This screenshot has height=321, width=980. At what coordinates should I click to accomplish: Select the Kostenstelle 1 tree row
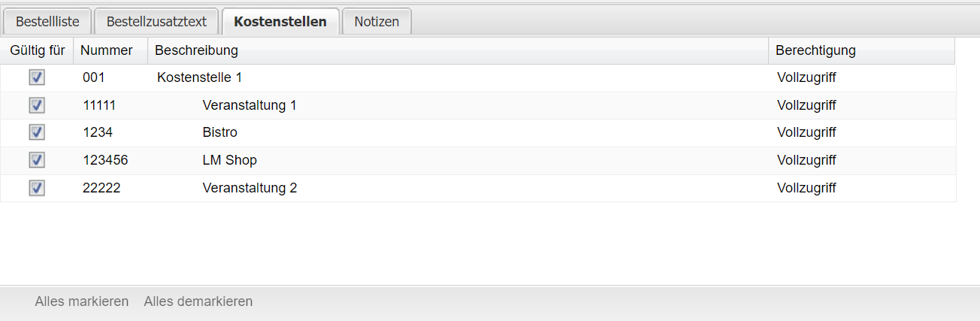[x=199, y=77]
